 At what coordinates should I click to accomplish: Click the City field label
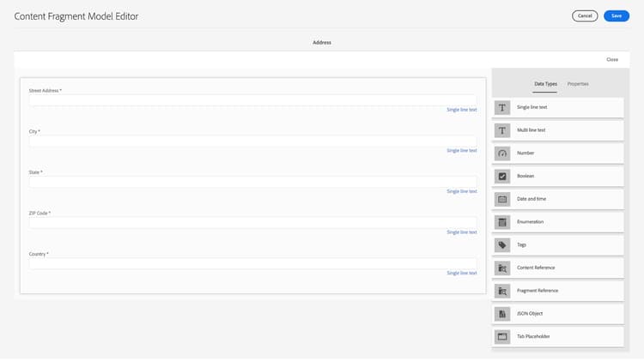(34, 132)
